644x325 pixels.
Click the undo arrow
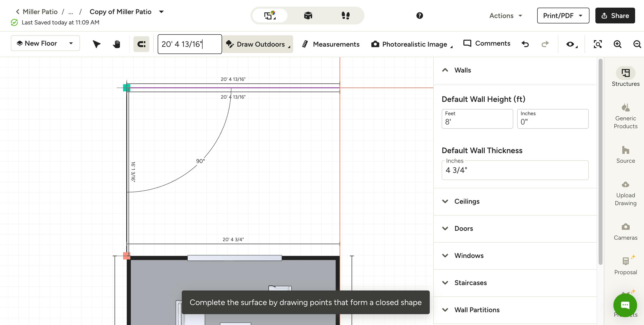[x=525, y=44]
